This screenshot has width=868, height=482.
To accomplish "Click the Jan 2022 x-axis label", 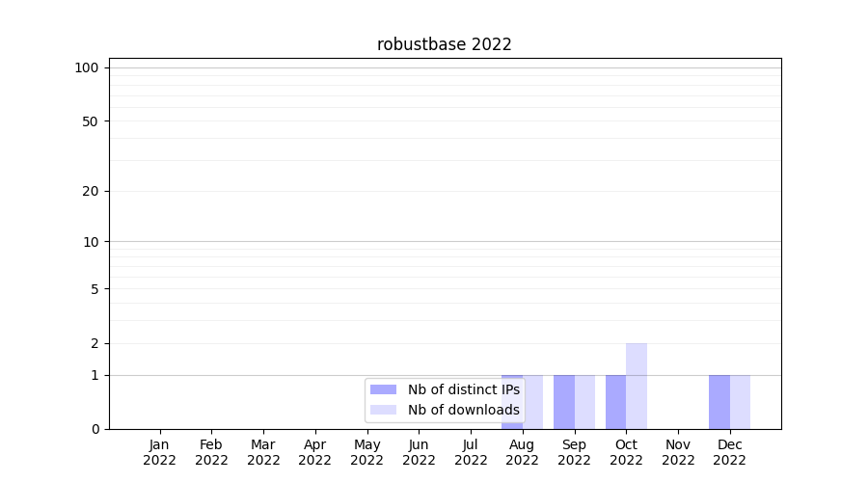I will tap(160, 452).
